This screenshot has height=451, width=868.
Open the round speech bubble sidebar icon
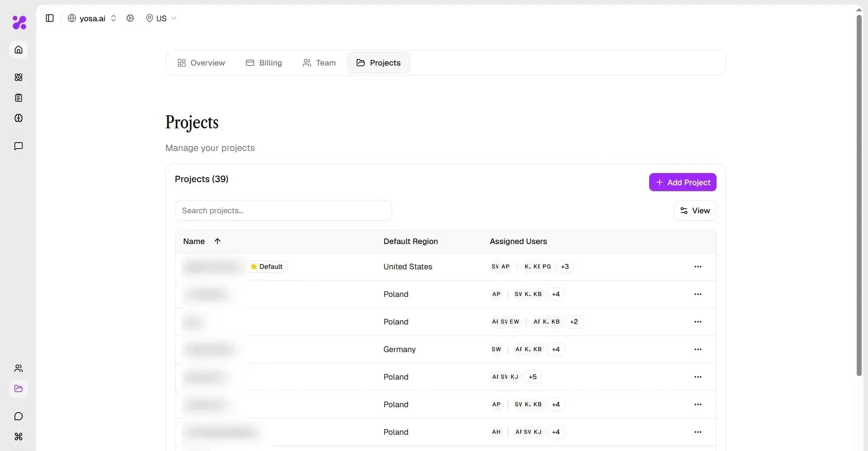click(x=19, y=416)
